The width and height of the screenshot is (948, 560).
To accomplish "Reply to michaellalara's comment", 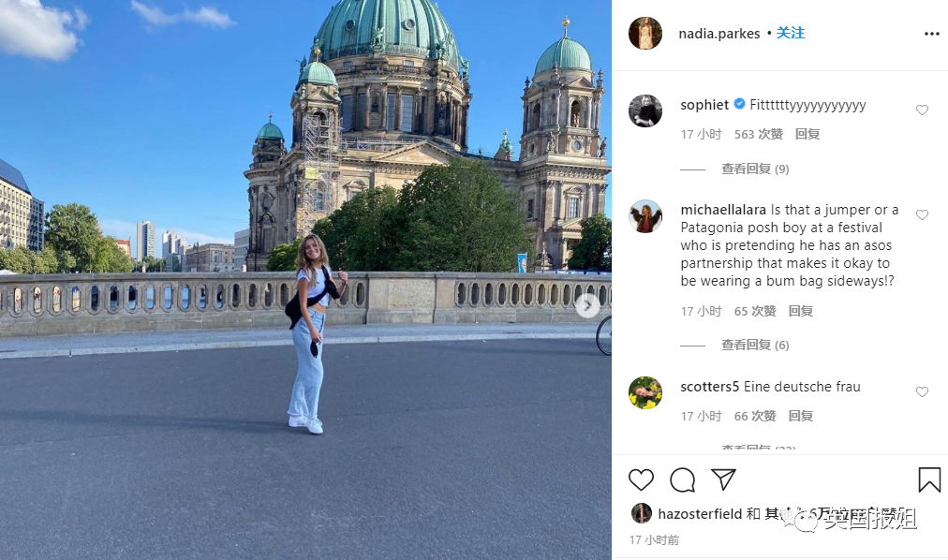I will point(801,311).
